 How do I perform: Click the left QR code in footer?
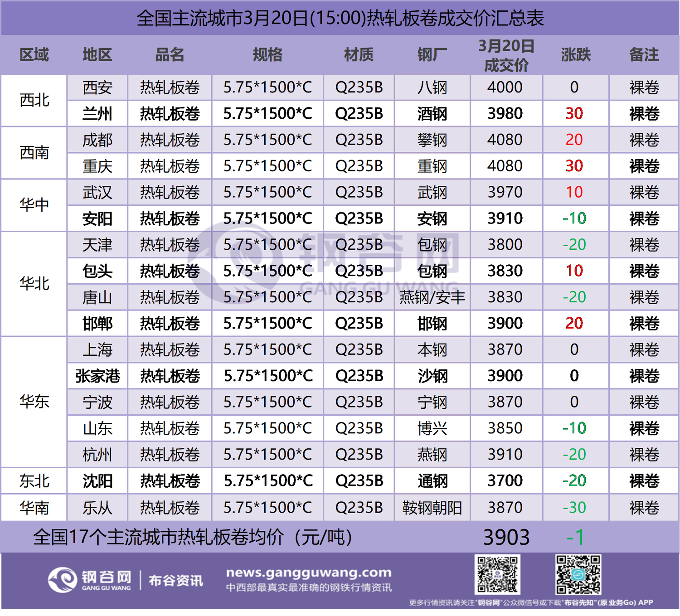click(497, 574)
